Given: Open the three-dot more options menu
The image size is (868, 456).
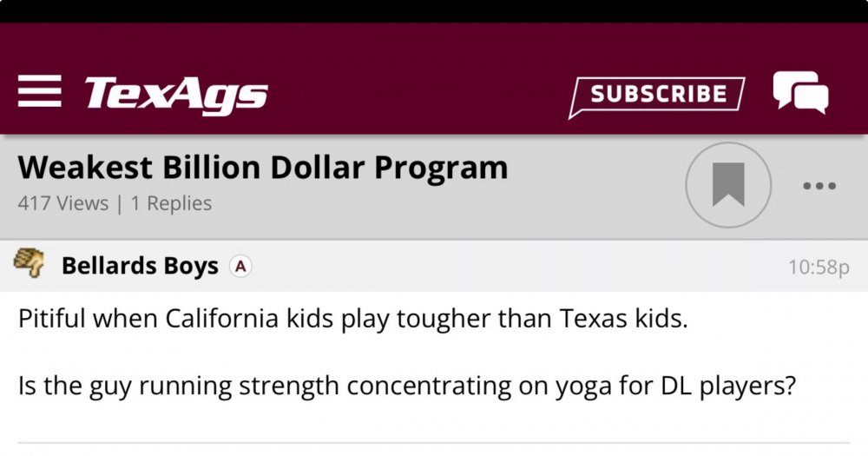Looking at the screenshot, I should click(x=819, y=186).
